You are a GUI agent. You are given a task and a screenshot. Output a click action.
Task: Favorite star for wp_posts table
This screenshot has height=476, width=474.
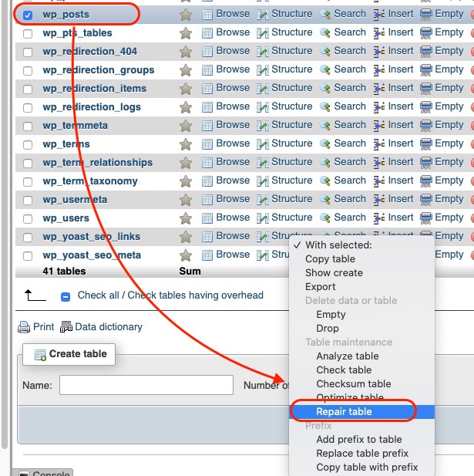pyautogui.click(x=186, y=15)
